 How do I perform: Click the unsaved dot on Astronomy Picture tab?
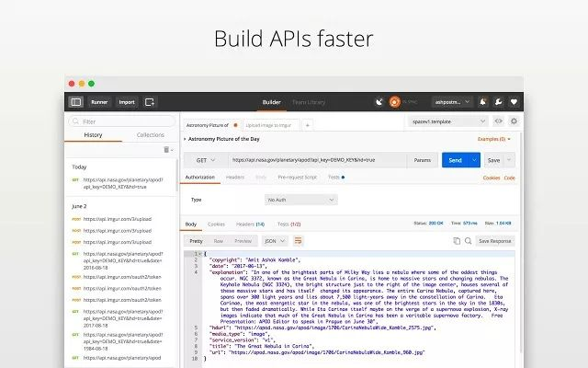click(x=235, y=125)
